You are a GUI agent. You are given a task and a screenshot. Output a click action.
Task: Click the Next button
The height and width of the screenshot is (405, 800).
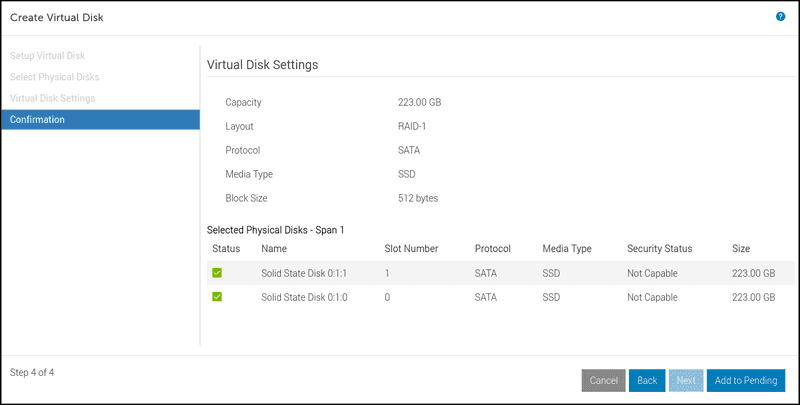click(685, 381)
